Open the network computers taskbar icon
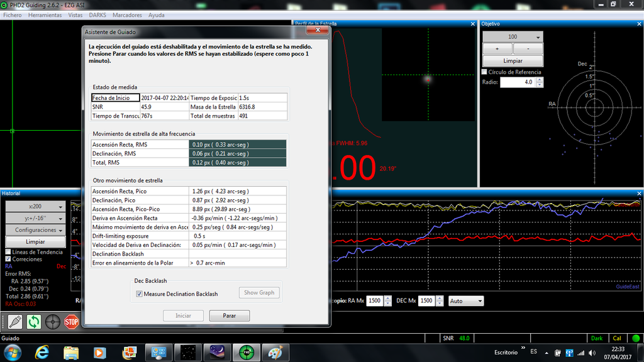The image size is (644, 362). tap(158, 353)
